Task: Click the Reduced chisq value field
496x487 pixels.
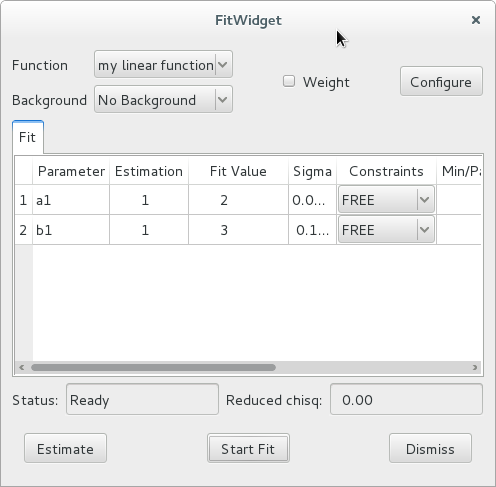Action: point(406,399)
